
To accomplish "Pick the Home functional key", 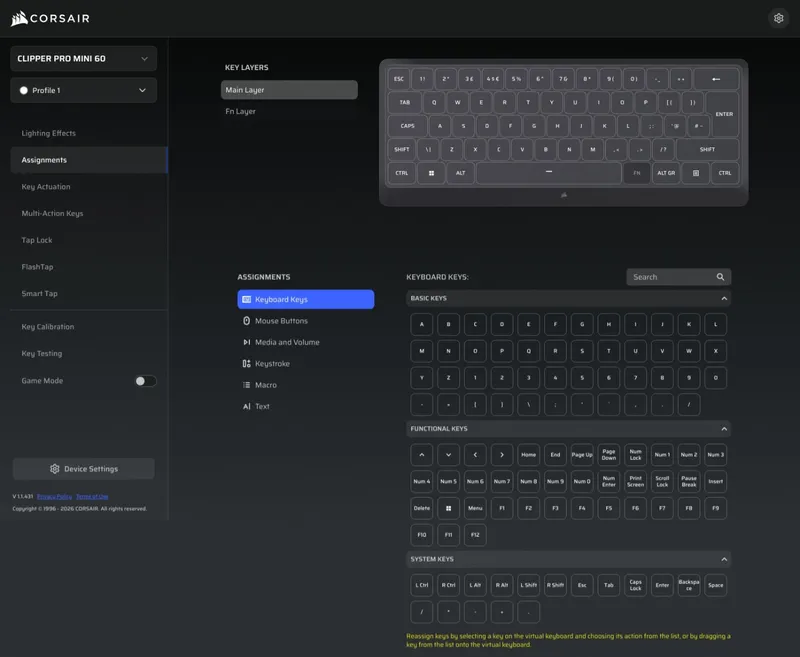I will pyautogui.click(x=529, y=455).
